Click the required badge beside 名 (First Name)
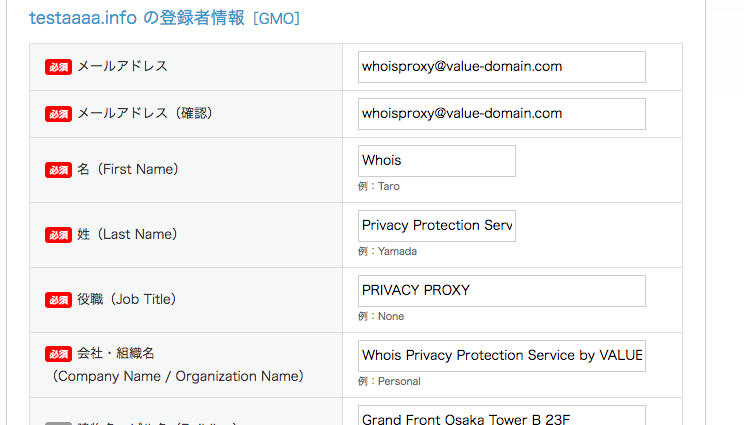The width and height of the screenshot is (744, 425). point(58,170)
